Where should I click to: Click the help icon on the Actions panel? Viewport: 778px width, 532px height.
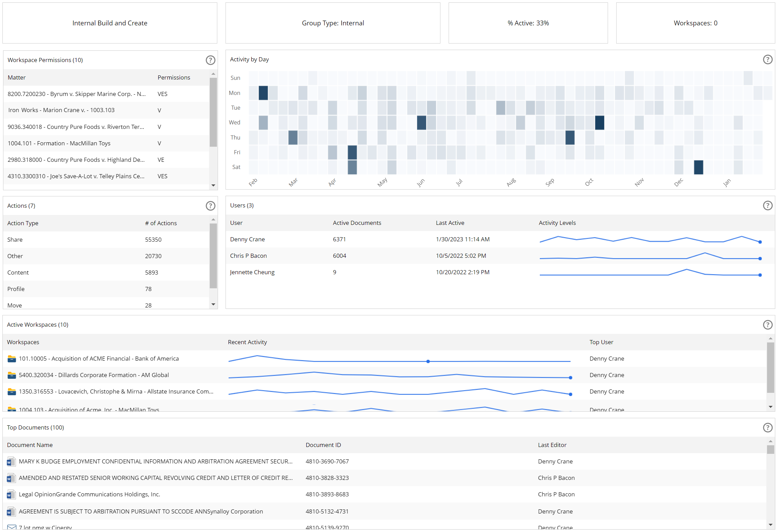coord(210,206)
